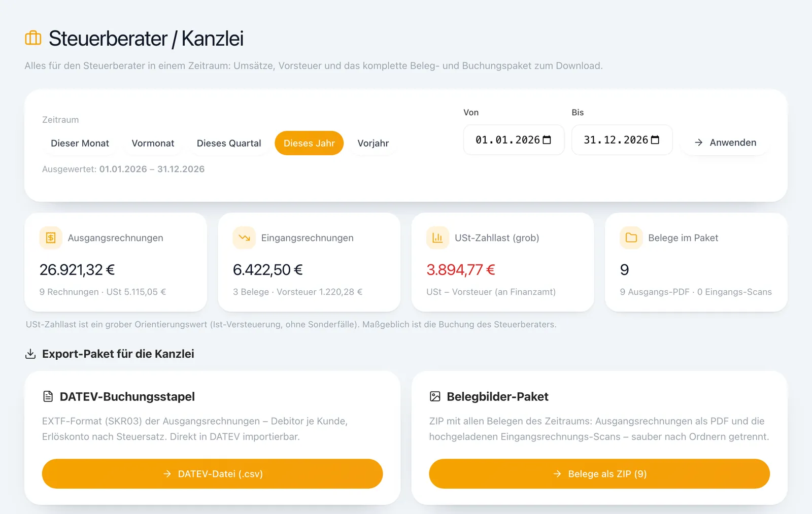This screenshot has width=812, height=514.
Task: Click the Eingangsrechnungen trending-down icon
Action: 244,237
